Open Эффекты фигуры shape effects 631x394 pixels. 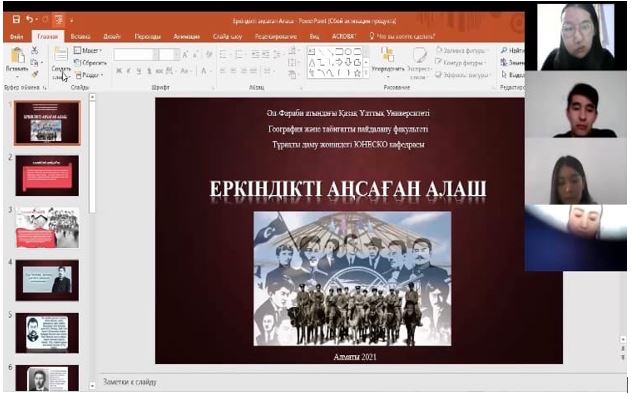462,75
